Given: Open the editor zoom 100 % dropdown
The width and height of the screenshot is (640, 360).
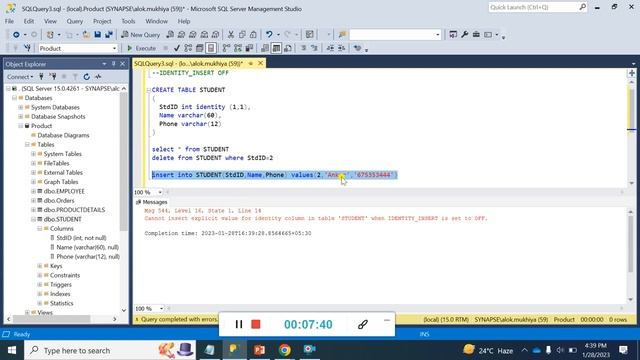Looking at the screenshot, I should click(160, 192).
